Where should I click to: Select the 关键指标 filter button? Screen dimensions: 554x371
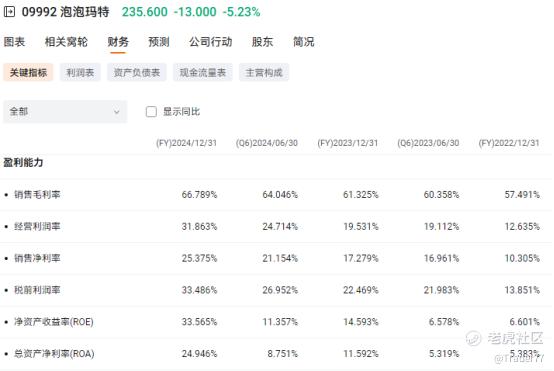(28, 72)
